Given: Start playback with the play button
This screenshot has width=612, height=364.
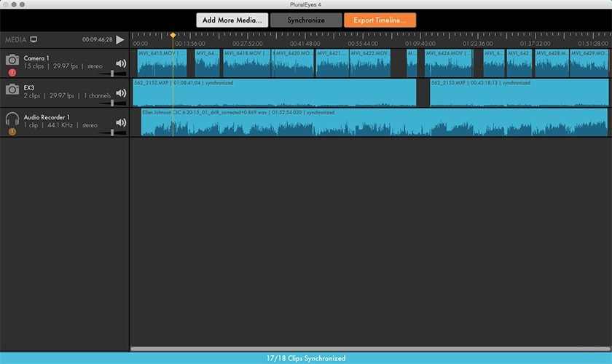Looking at the screenshot, I should click(120, 39).
